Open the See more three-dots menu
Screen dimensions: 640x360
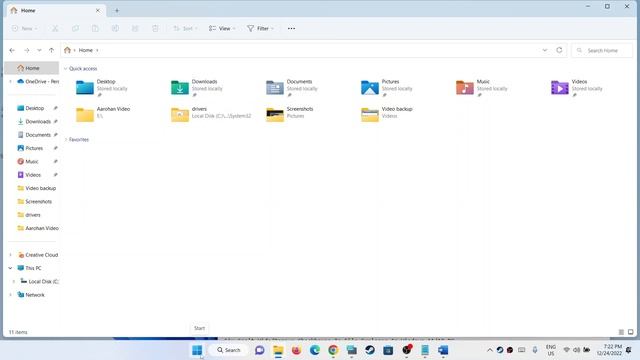291,29
